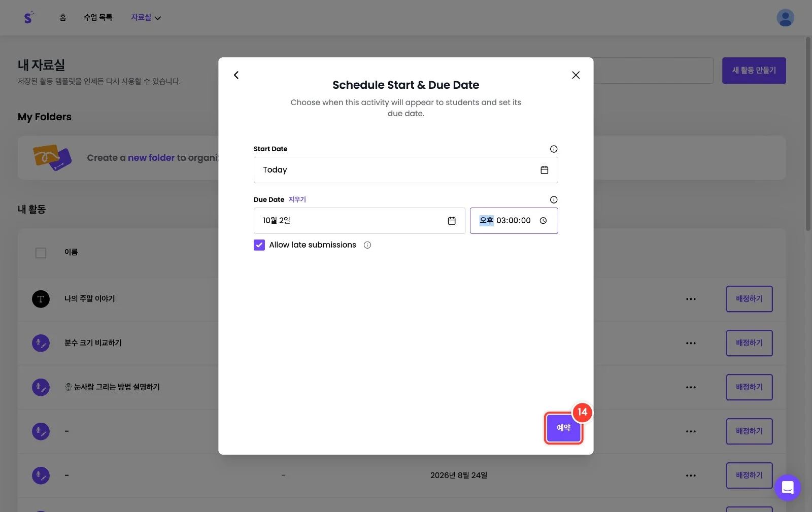
Task: Click the S logo in the top bar
Action: tap(29, 17)
